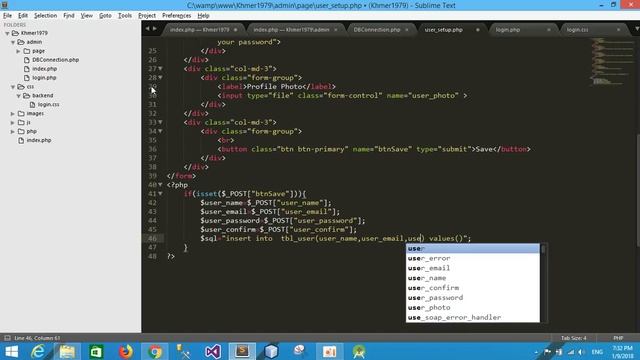Collapse the admin folder in sidebar
Screen dimensions: 640x360
tap(13, 42)
